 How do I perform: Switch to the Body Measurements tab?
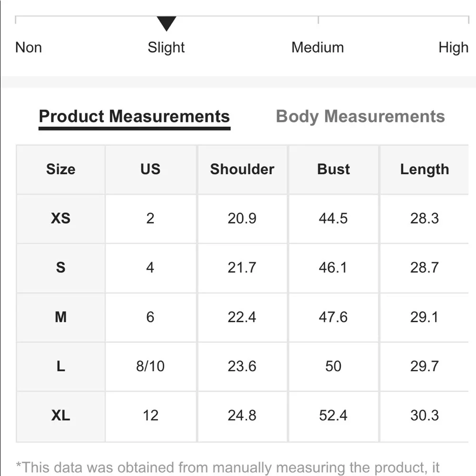point(360,117)
